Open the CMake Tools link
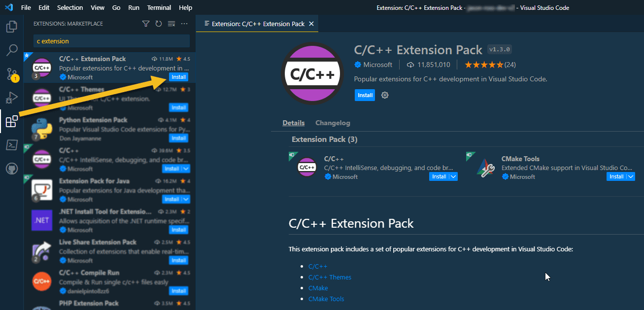Screen dimensions: 644x310 (x=326, y=299)
